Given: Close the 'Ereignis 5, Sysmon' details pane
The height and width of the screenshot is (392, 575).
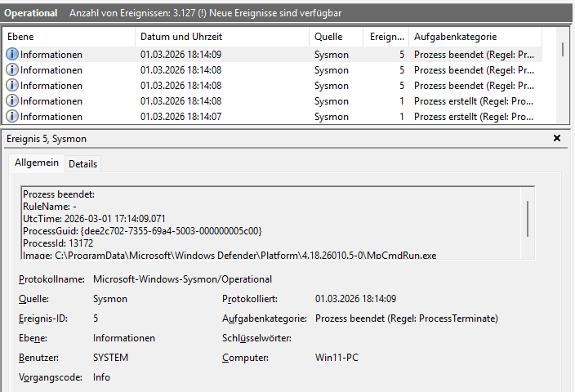Looking at the screenshot, I should pos(557,139).
